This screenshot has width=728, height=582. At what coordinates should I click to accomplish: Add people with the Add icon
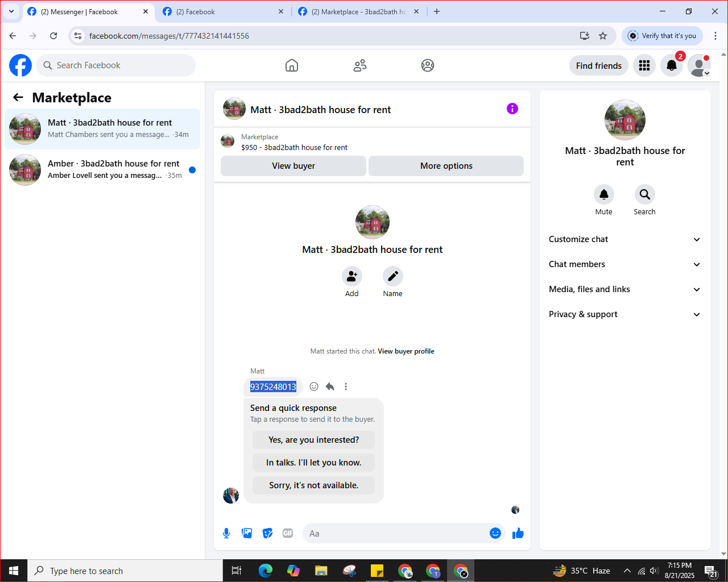pos(352,276)
